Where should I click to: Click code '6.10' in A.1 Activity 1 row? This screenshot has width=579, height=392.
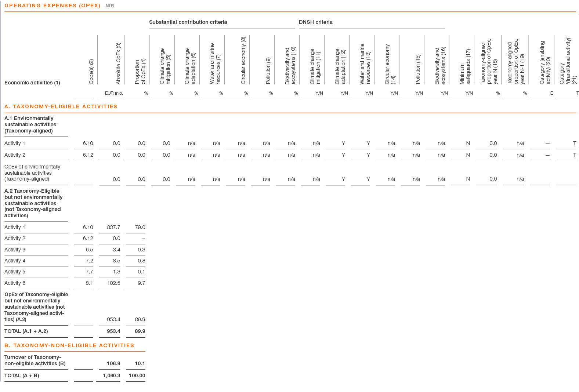pos(88,143)
